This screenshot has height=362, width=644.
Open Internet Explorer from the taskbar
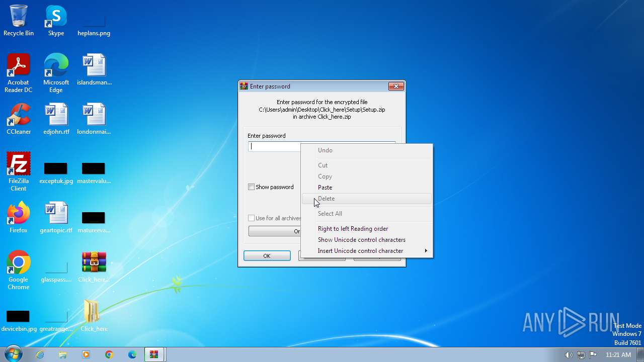40,354
